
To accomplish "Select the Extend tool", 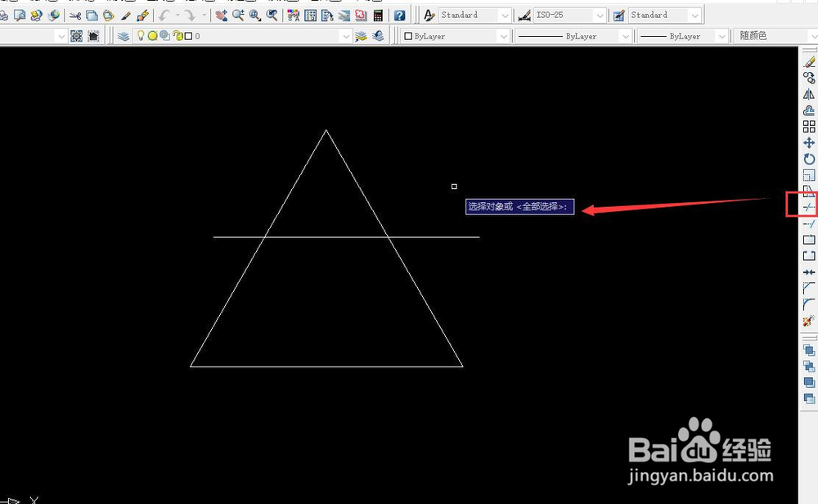I will tap(809, 224).
